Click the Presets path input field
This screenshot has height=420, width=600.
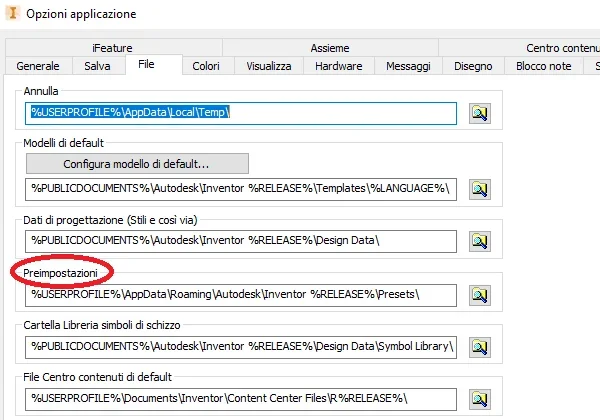click(x=241, y=295)
